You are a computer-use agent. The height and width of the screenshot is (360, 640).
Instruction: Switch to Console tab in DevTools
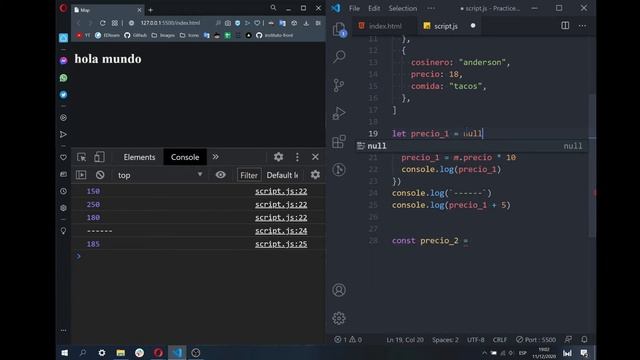point(185,157)
